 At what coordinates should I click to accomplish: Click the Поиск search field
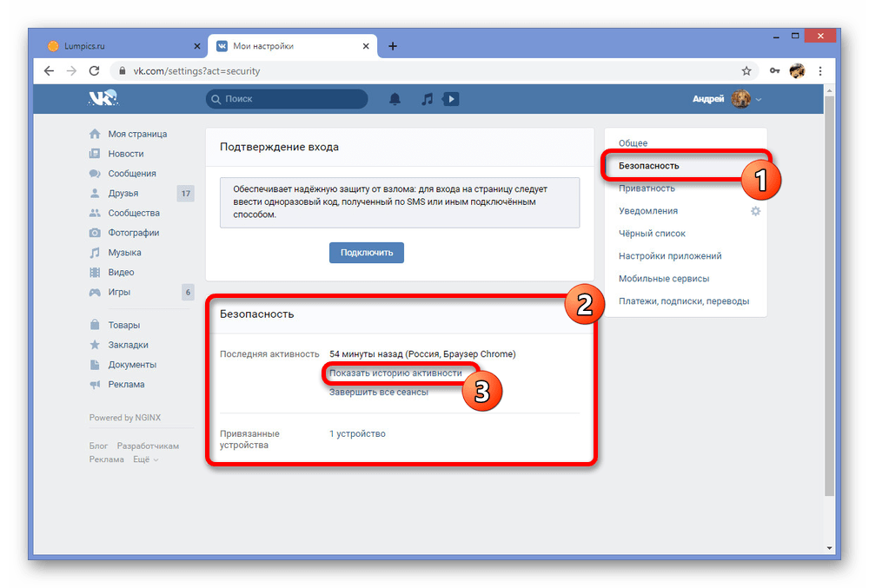tap(287, 99)
